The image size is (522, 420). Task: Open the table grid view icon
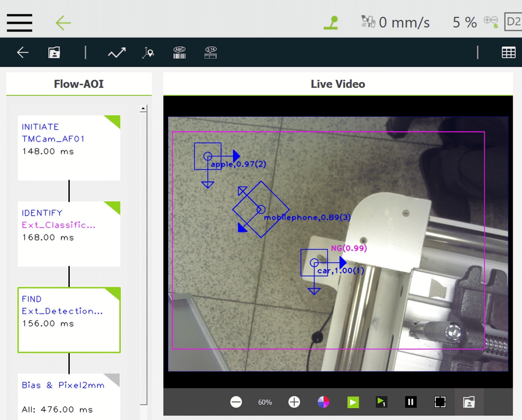[508, 52]
